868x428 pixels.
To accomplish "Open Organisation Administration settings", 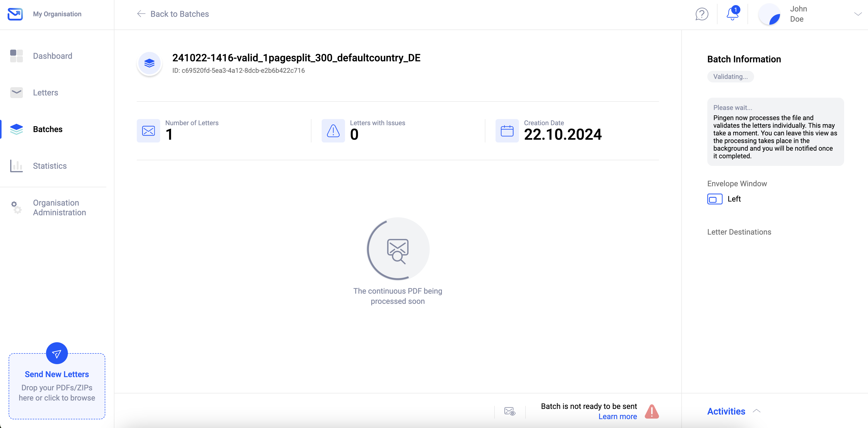I will (x=59, y=207).
